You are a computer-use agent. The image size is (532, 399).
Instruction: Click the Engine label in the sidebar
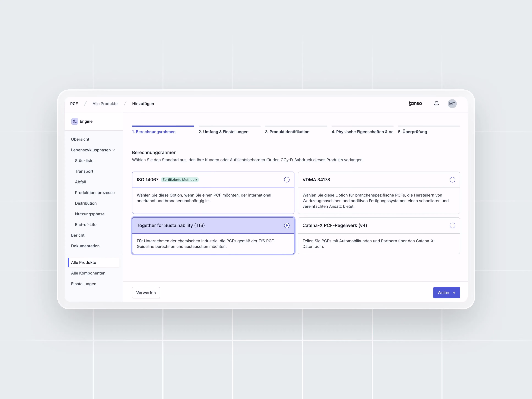[x=86, y=121]
